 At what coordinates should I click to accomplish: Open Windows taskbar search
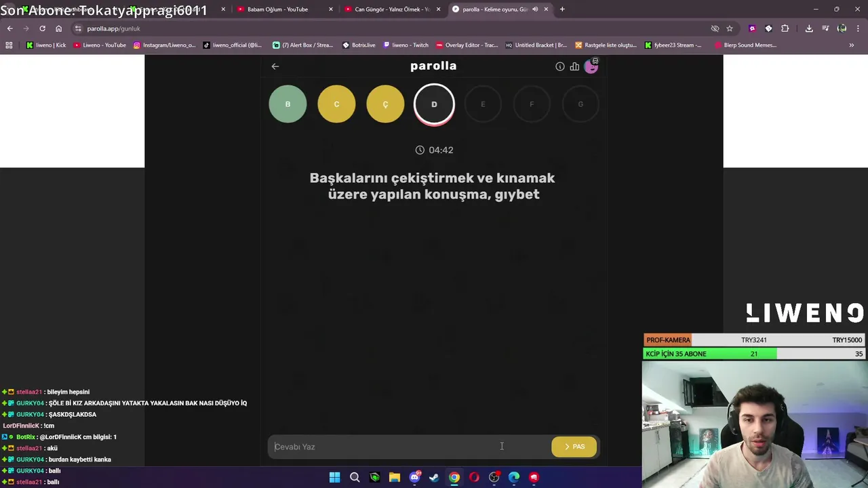[355, 477]
